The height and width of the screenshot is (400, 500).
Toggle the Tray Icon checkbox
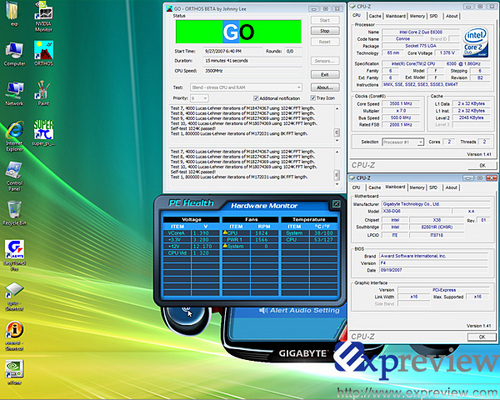point(313,98)
